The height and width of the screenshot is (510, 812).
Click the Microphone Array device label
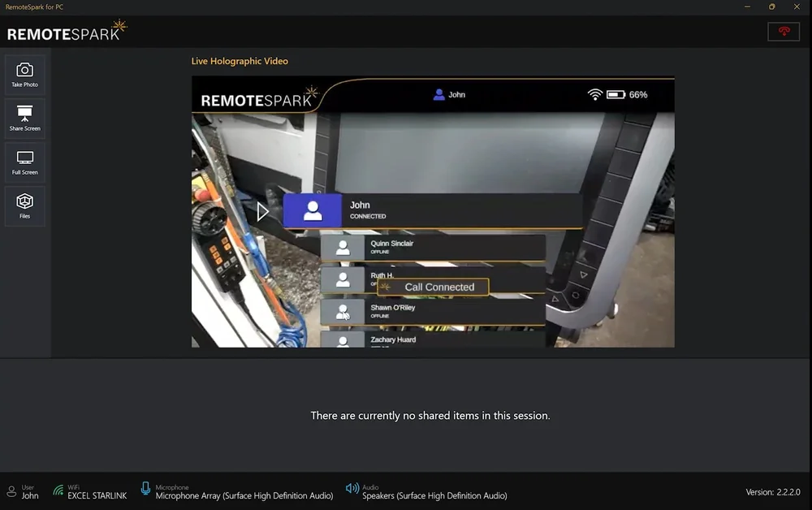(244, 495)
